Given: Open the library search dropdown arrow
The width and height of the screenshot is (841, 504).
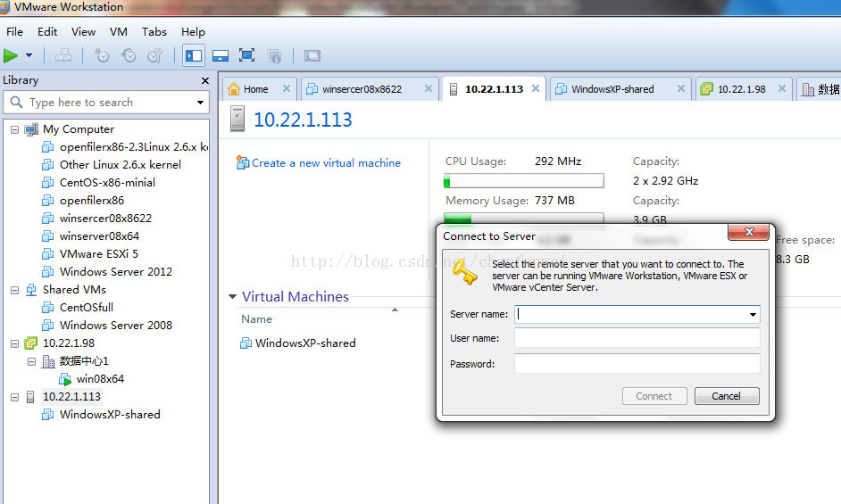Looking at the screenshot, I should (x=200, y=102).
